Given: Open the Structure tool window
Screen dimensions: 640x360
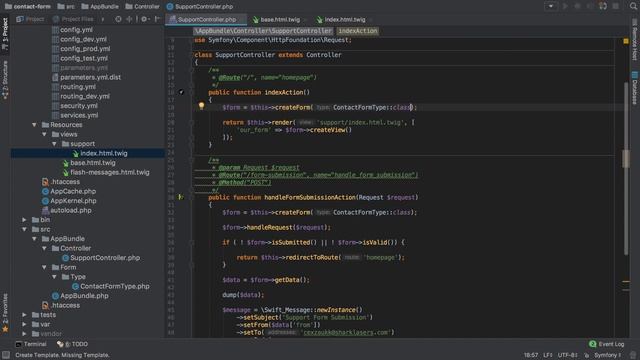Looking at the screenshot, I should [5, 80].
